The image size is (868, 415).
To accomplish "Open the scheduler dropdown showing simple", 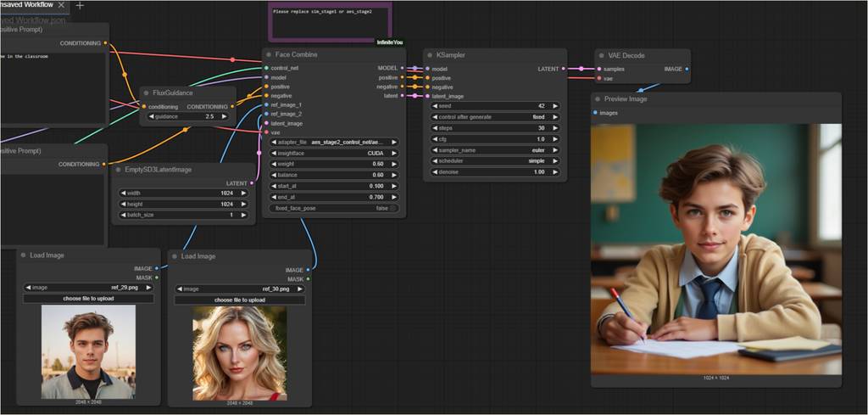I will coord(495,161).
